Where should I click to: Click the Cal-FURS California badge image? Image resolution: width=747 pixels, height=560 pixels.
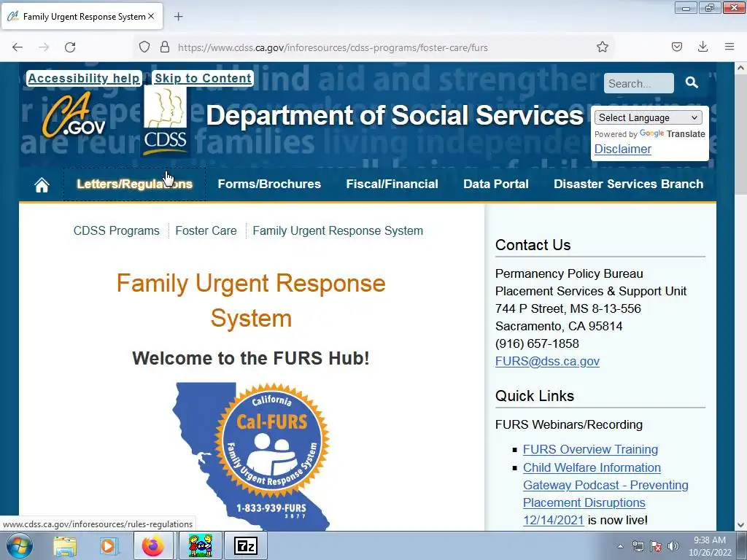point(251,456)
